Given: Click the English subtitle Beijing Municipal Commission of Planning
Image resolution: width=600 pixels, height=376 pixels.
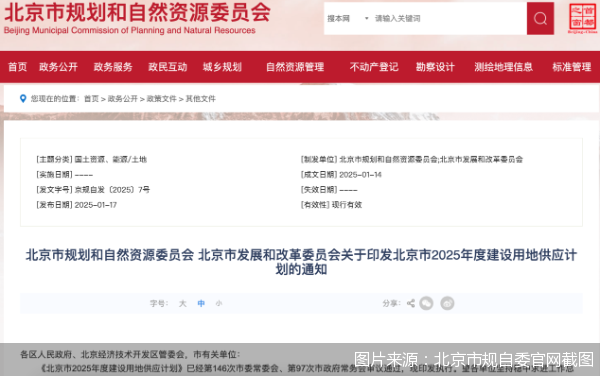Looking at the screenshot, I should click(x=129, y=30).
